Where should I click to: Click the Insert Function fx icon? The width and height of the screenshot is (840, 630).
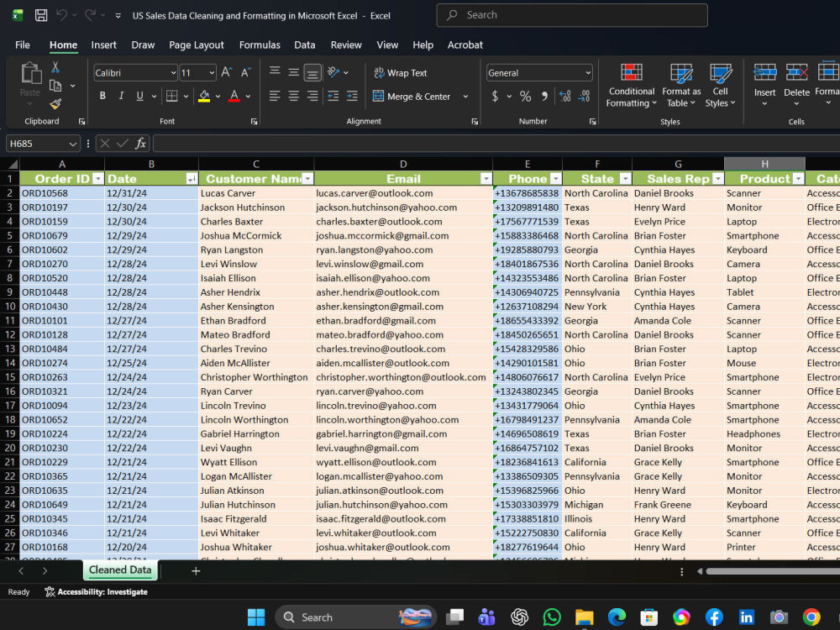[x=140, y=143]
